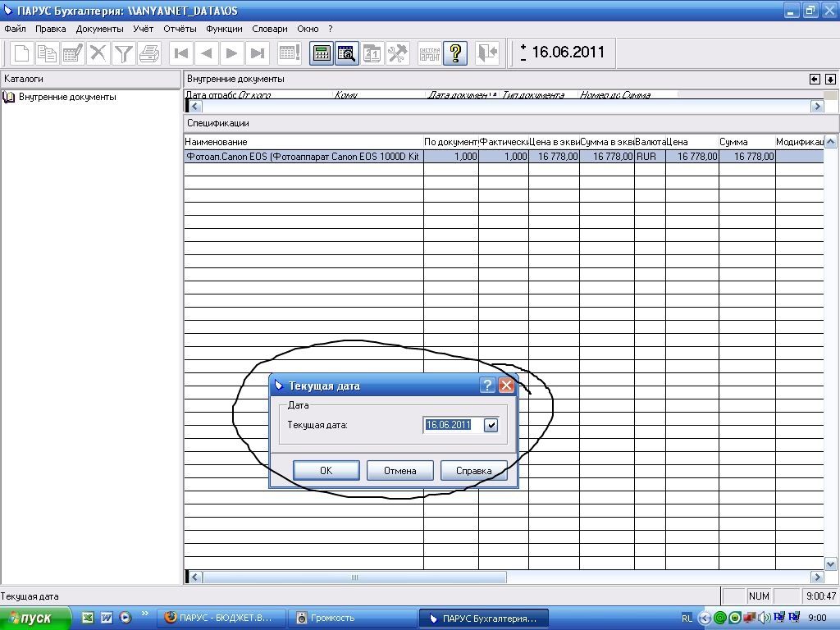Go to previous record with the left arrow
Screen dimensions: 840x630
click(x=207, y=53)
